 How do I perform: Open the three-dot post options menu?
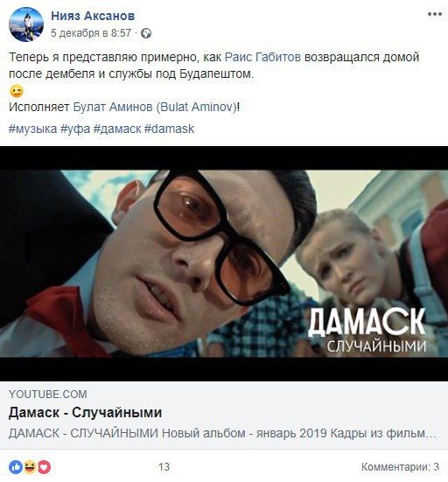click(x=435, y=14)
